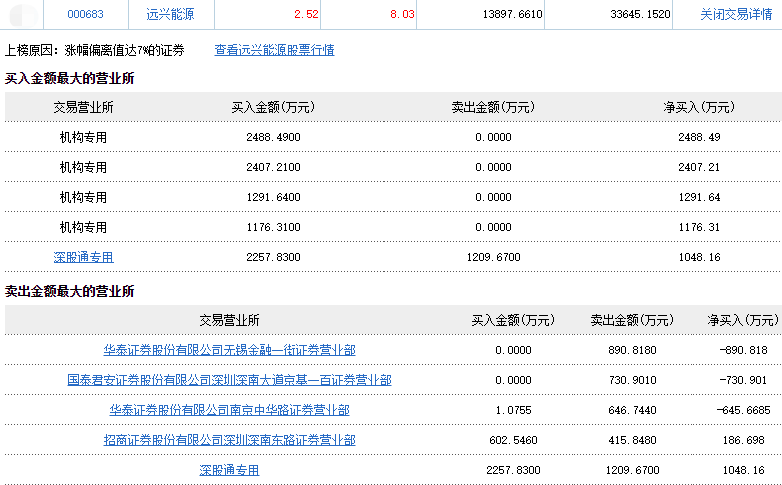Open 深股通专用 link in the buy table
Screen dimensions: 782x485
click(83, 257)
